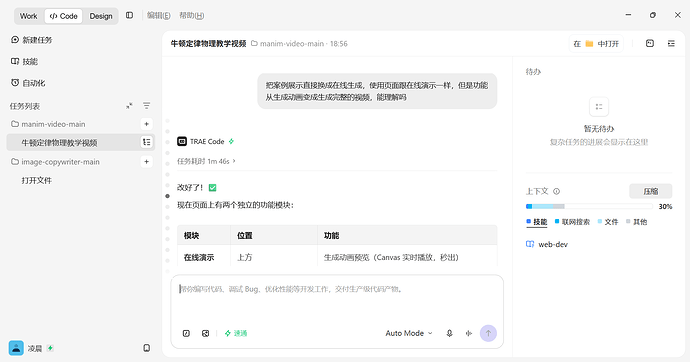
Task: Switch to the Design tab
Action: click(x=101, y=16)
